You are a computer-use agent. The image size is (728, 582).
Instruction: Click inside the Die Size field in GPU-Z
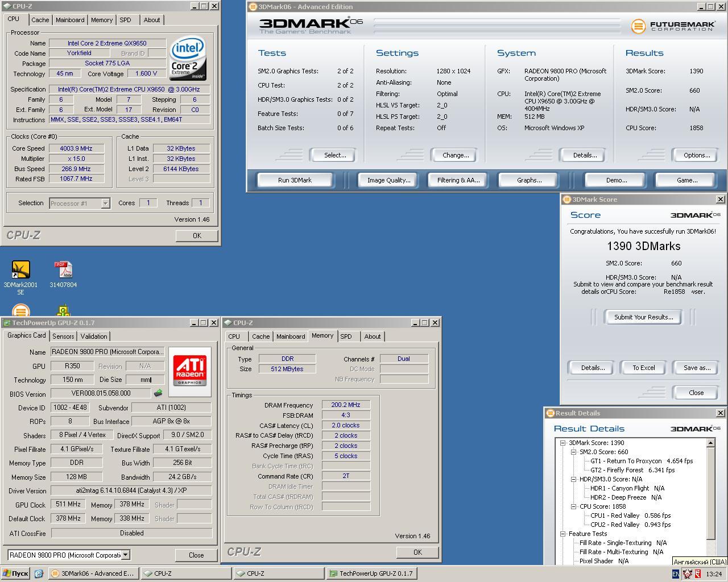coord(145,380)
